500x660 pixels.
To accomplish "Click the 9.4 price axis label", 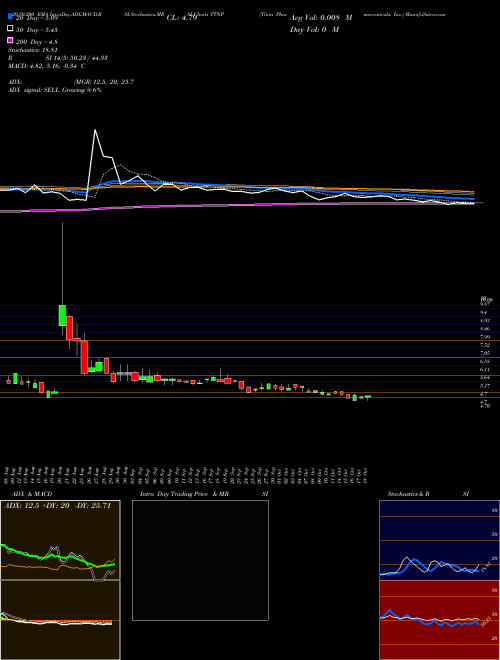I will pos(484,312).
